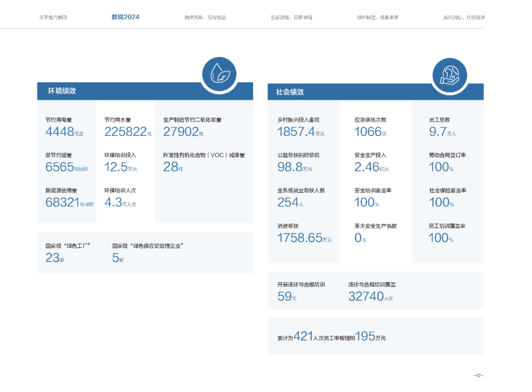Click the 环保培训人次 value 4.3

point(113,202)
